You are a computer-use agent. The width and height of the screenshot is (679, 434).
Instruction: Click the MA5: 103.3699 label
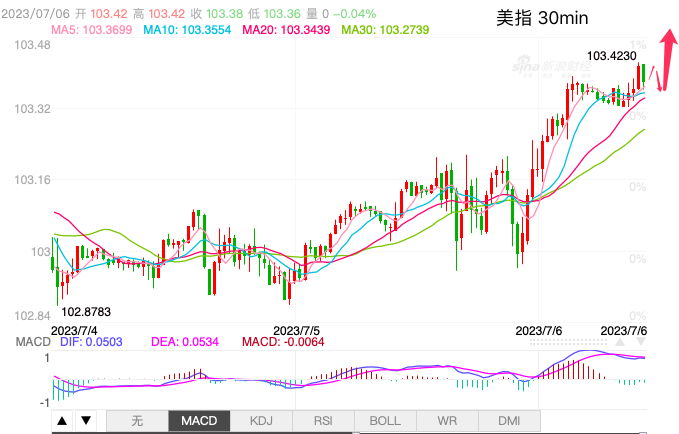[x=91, y=30]
